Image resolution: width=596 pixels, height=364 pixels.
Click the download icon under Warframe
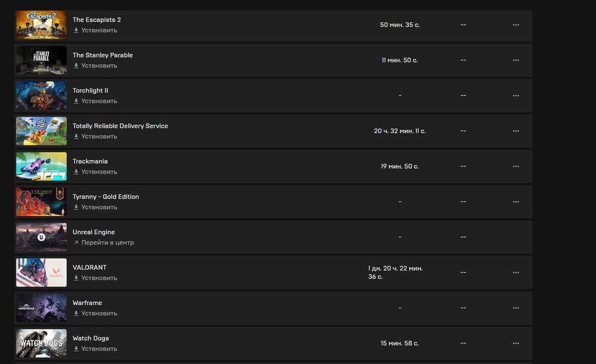[76, 313]
